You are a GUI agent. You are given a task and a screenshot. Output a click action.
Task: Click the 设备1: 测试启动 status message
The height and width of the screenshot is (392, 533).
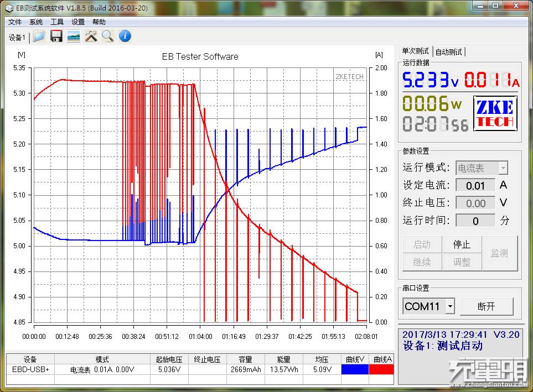(443, 346)
